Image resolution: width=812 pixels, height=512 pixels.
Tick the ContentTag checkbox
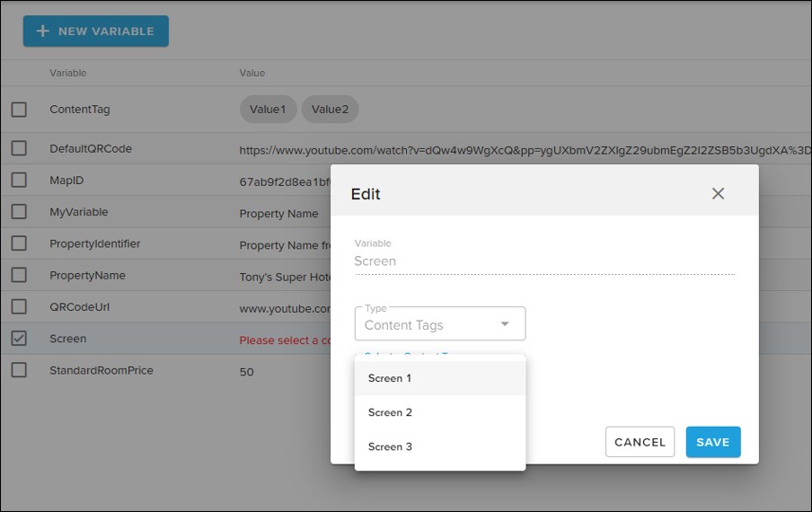(19, 110)
